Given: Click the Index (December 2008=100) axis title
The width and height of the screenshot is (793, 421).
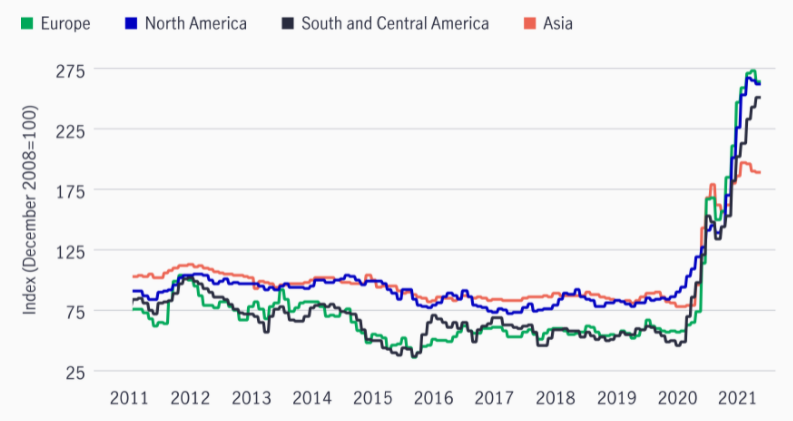Looking at the screenshot, I should 30,210.
